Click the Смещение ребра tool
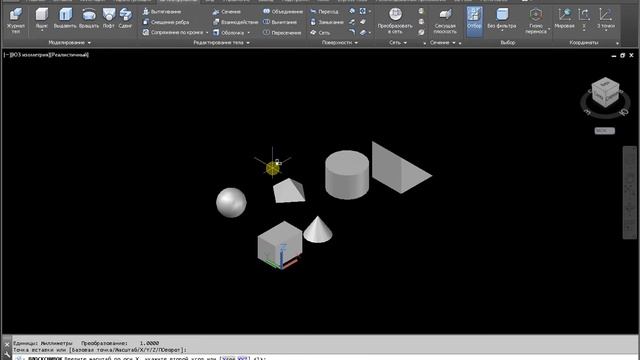The width and height of the screenshot is (640, 360). pos(166,22)
